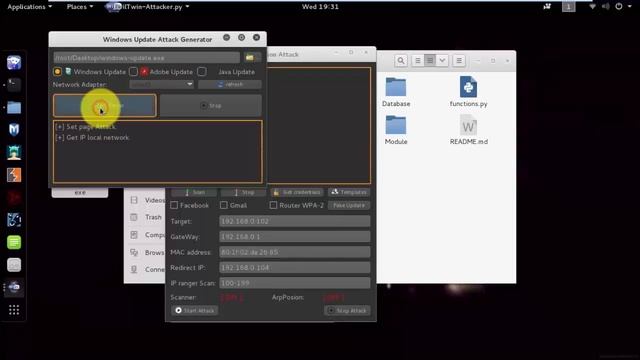Tick the Gmail checkbox
The image size is (640, 360).
(x=224, y=205)
